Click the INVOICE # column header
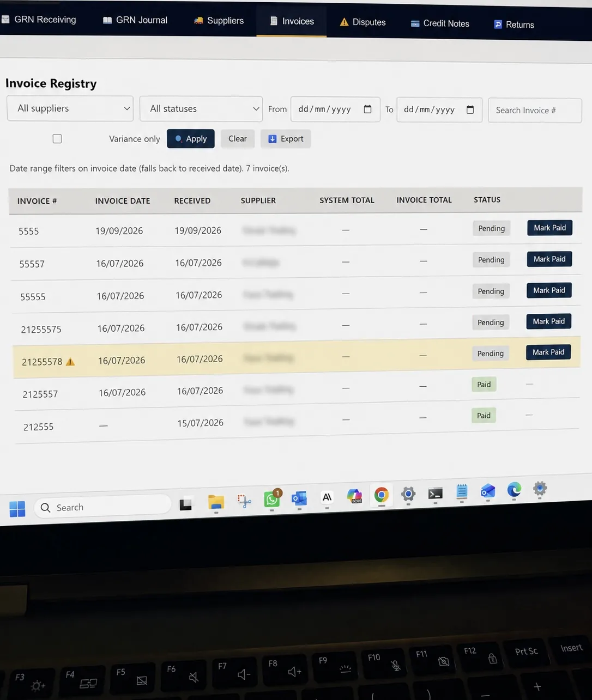Image resolution: width=592 pixels, height=700 pixels. coord(37,201)
